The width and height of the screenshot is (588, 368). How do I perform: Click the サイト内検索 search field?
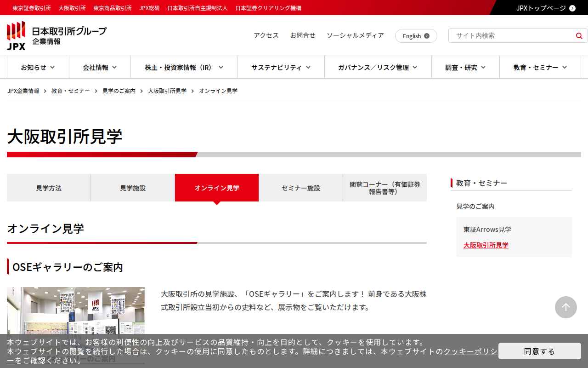pyautogui.click(x=511, y=36)
